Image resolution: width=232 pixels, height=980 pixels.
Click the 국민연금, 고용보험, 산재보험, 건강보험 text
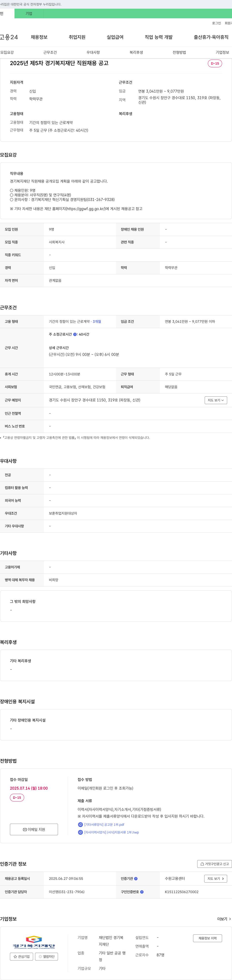click(x=77, y=387)
